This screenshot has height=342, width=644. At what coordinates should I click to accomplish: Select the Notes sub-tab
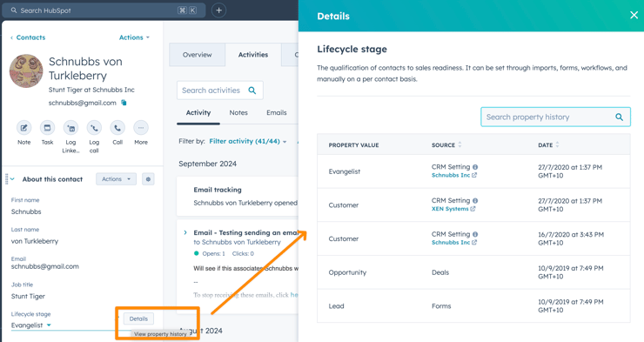tap(238, 112)
